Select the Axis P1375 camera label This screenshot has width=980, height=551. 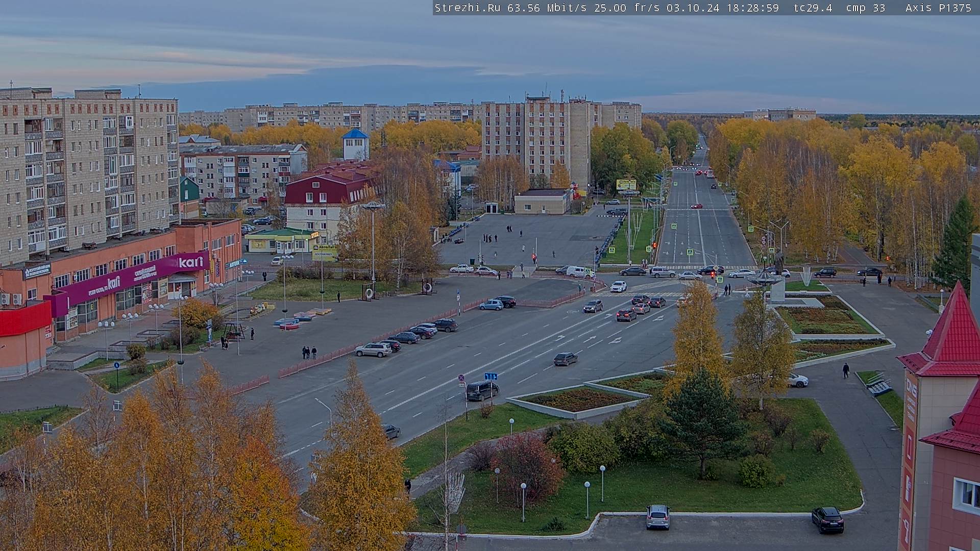point(938,8)
